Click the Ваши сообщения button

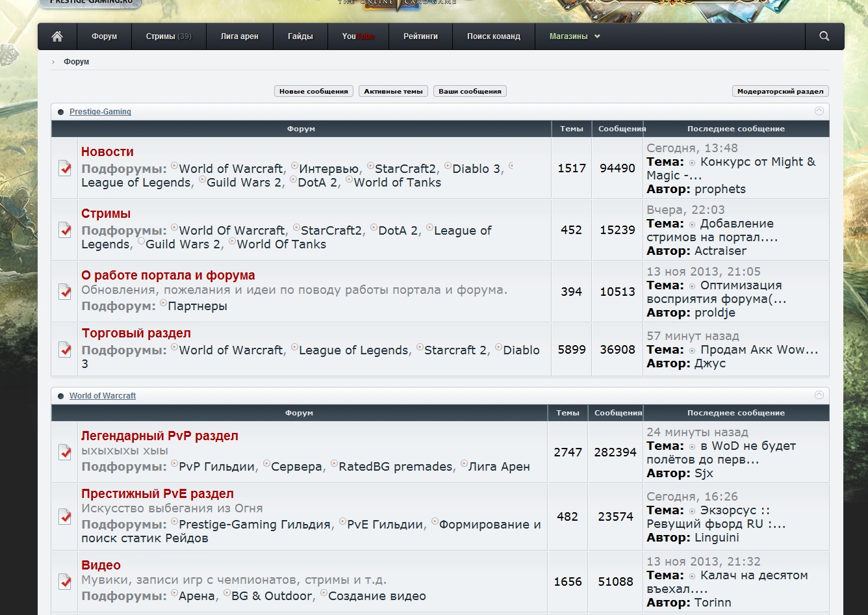click(470, 92)
